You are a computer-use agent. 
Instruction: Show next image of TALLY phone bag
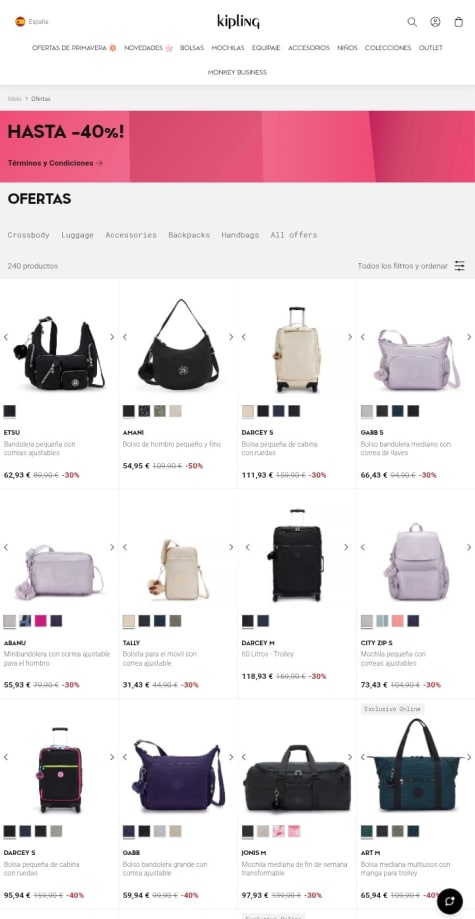(x=231, y=547)
